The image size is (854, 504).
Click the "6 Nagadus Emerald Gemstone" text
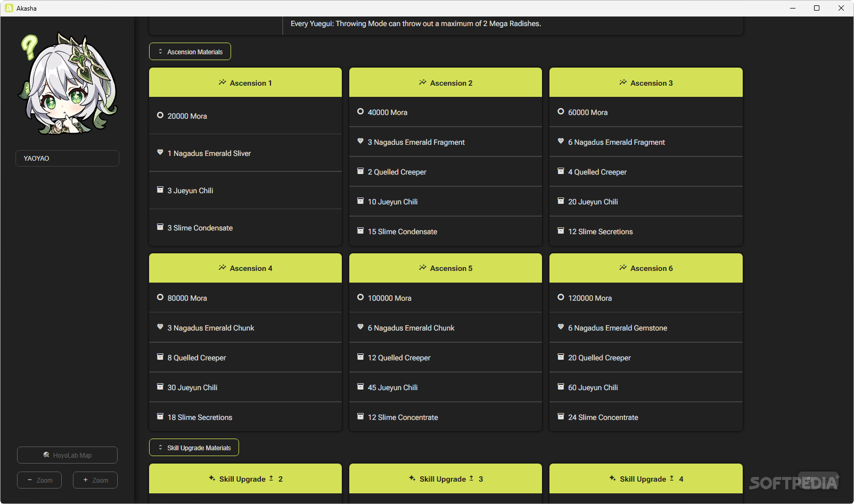618,328
